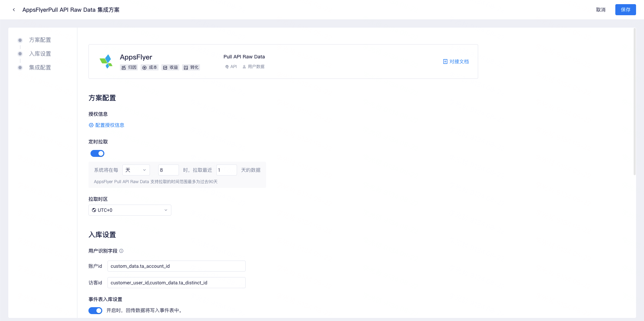
Task: Click the 用户数据 user data icon
Action: [244, 66]
